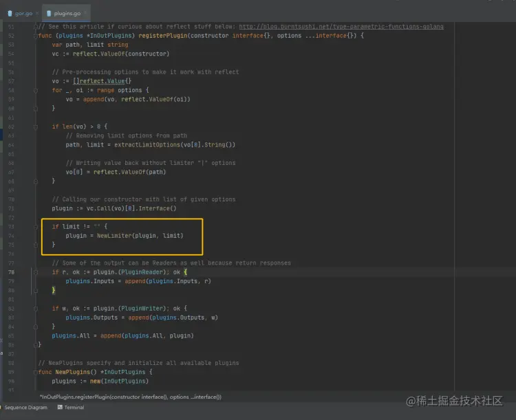Close the gor.go tab
The image size is (516, 420).
coord(37,13)
